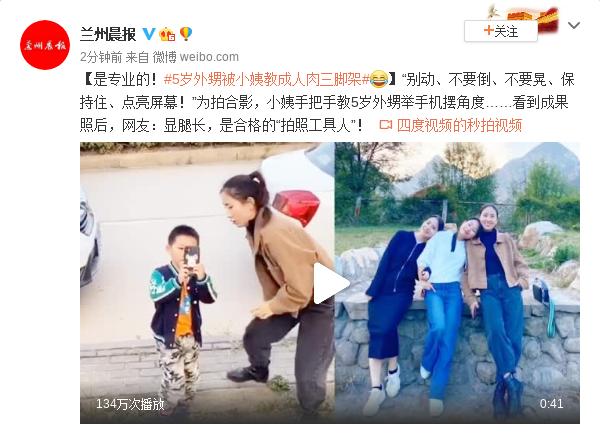Image resolution: width=600 pixels, height=434 pixels.
Task: Click the membership crown badge icon
Action: [167, 34]
